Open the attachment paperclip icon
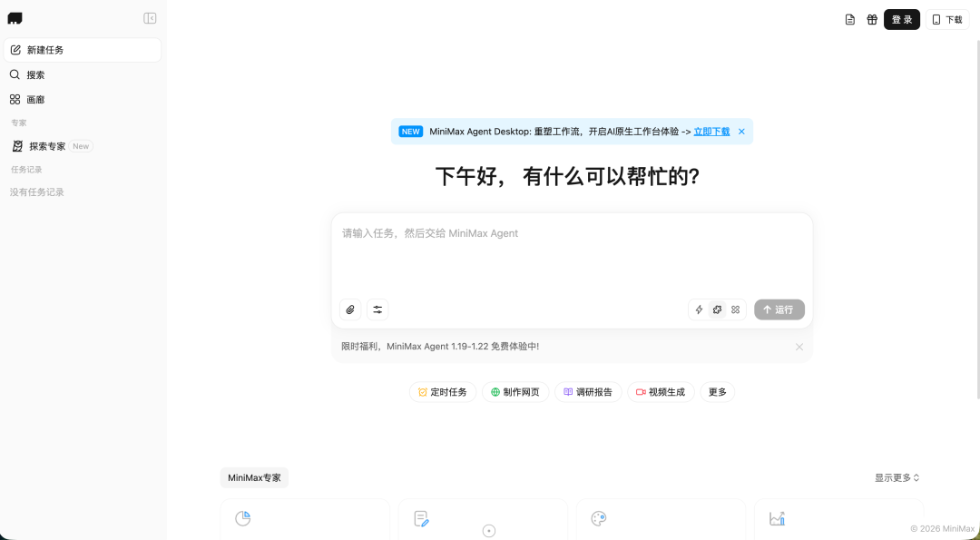Image resolution: width=980 pixels, height=540 pixels. (x=350, y=309)
